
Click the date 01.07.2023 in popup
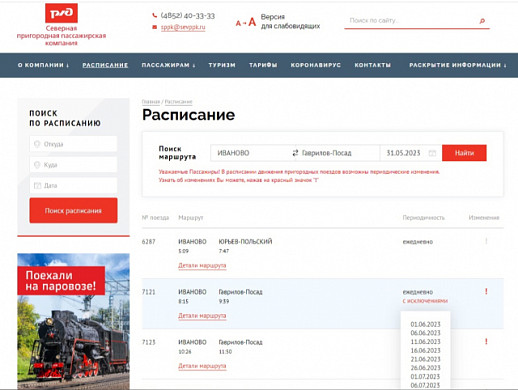425,376
